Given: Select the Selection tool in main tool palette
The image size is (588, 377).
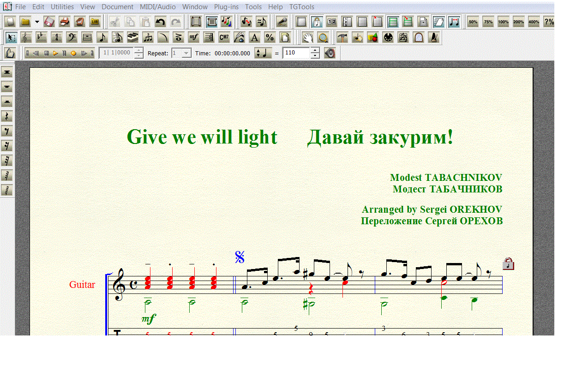Looking at the screenshot, I should click(x=11, y=37).
